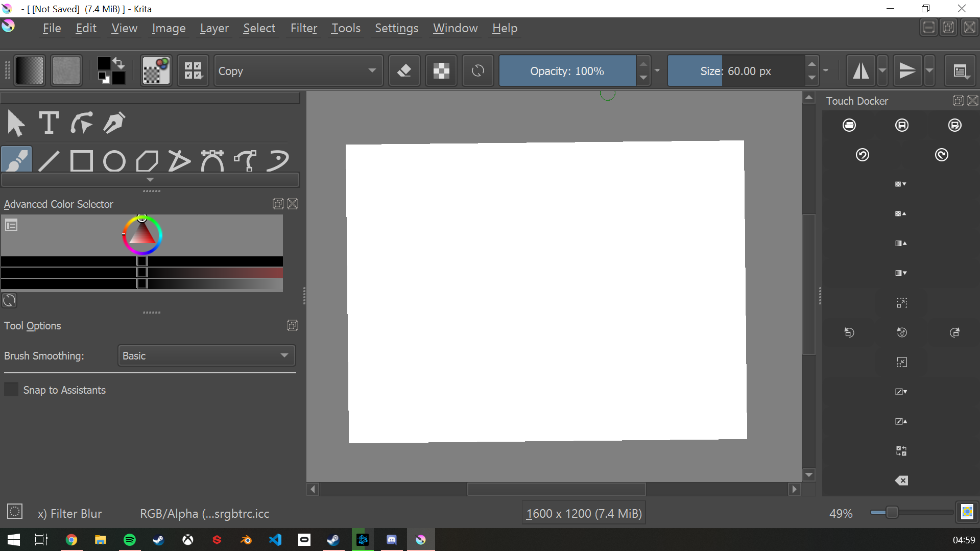Select the Text tool
This screenshot has width=980, height=551.
coord(48,123)
